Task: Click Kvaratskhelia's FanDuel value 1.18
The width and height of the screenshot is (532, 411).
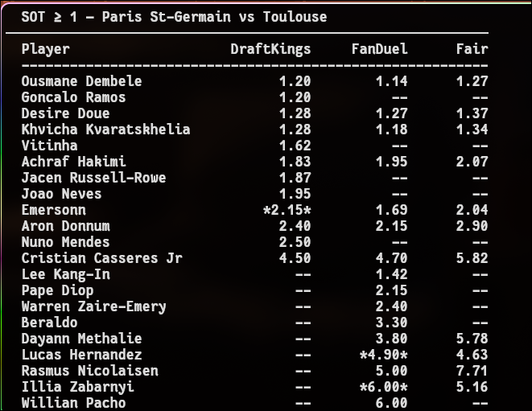Action: coord(391,129)
